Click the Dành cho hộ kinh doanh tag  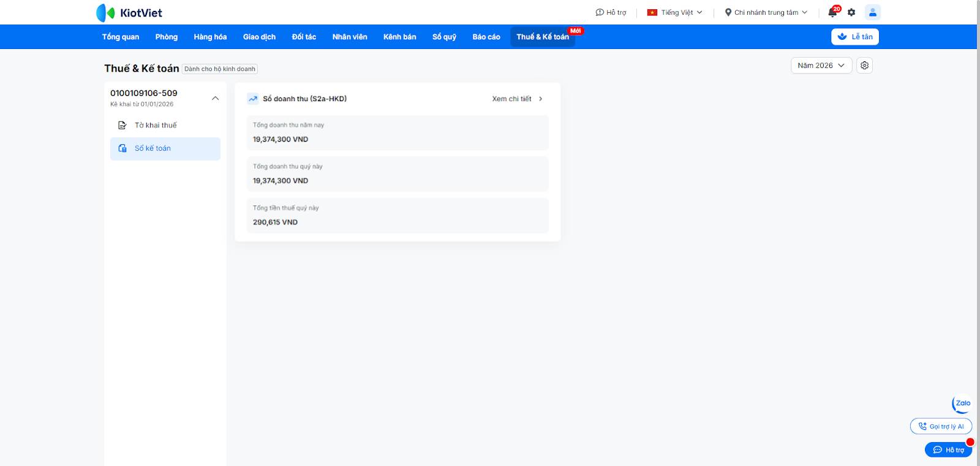click(x=220, y=69)
